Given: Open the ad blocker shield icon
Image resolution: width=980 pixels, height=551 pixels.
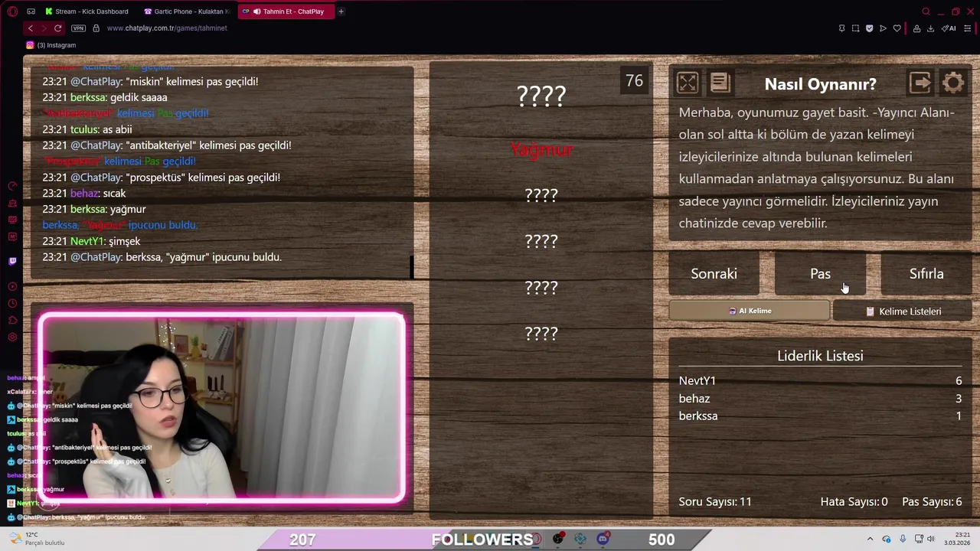Looking at the screenshot, I should point(869,28).
